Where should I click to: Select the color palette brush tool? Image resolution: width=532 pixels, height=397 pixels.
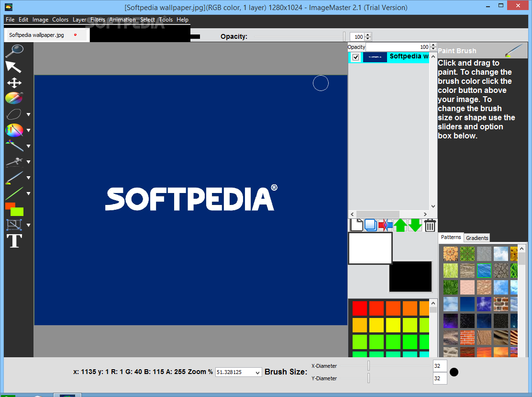14,130
